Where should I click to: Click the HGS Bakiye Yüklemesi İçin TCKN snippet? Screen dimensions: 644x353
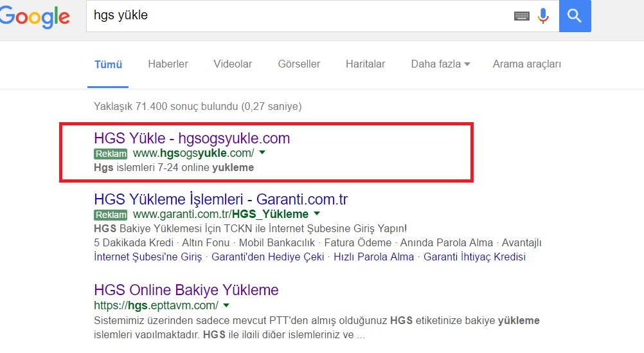(x=250, y=228)
